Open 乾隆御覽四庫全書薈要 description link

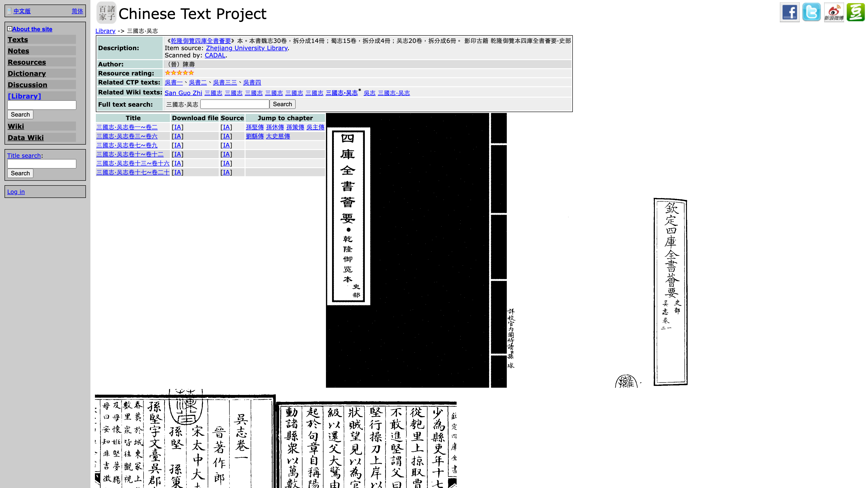pyautogui.click(x=201, y=41)
